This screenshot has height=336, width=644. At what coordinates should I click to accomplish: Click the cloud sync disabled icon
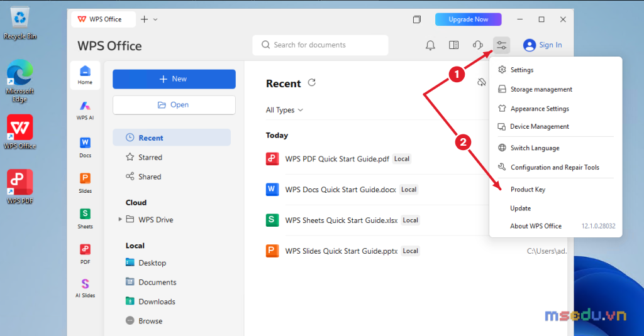482,82
